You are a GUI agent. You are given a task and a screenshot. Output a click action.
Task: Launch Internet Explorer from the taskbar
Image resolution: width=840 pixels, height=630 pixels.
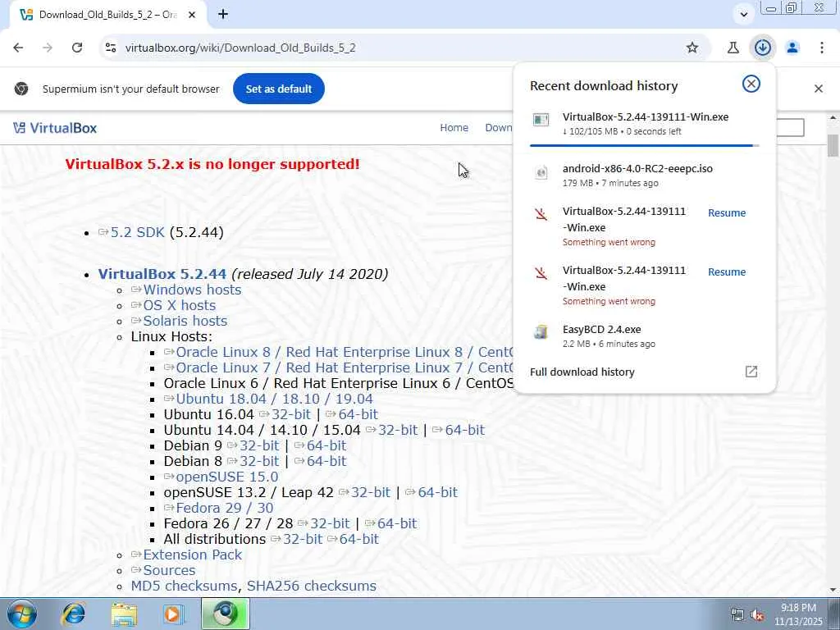[73, 614]
